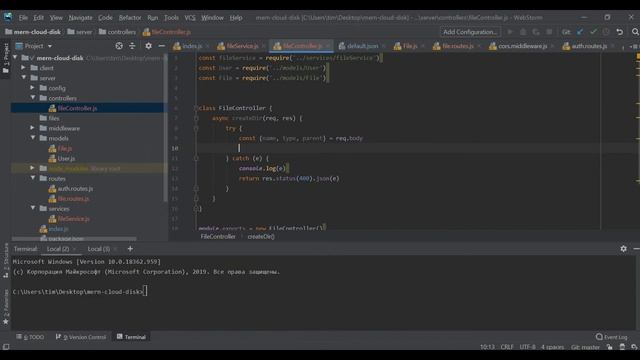The image size is (640, 360).
Task: Select User.js in the models folder
Action: pos(66,158)
